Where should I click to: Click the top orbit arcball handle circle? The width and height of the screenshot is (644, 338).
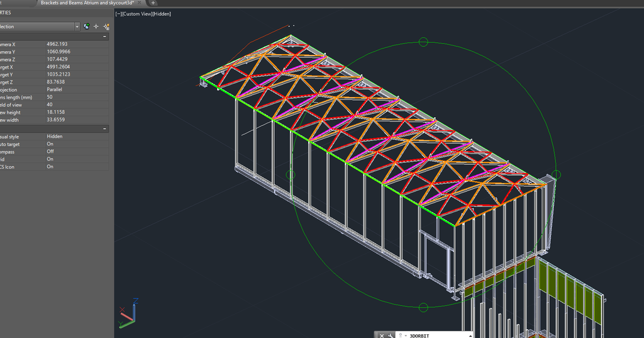coord(423,42)
